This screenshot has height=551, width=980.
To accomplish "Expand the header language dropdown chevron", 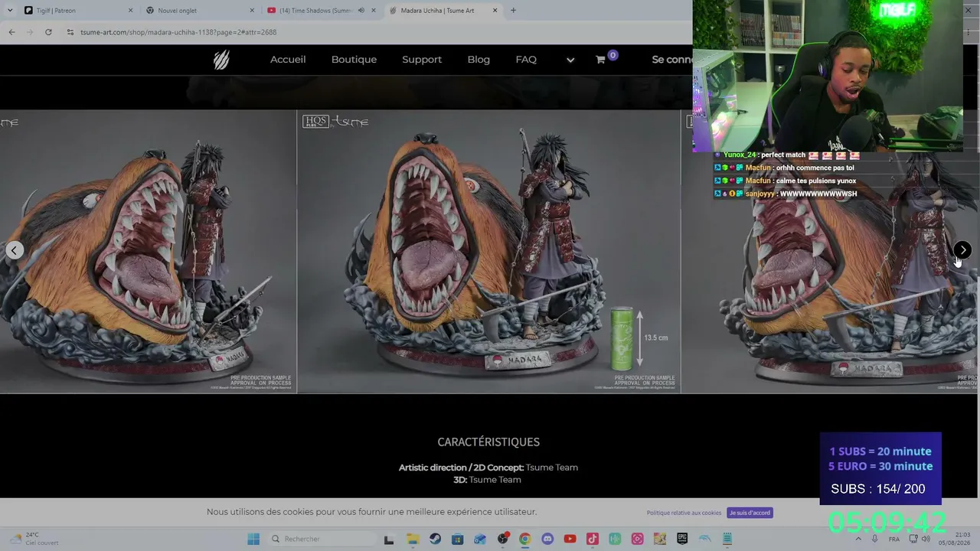I will (570, 60).
